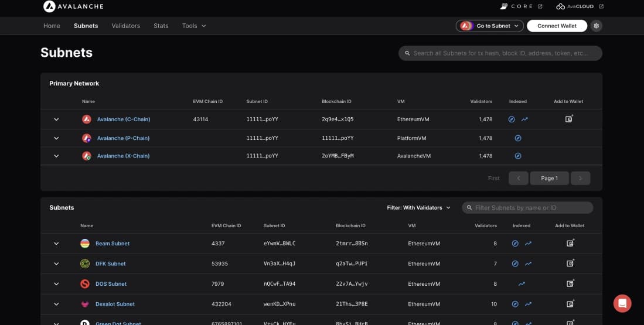
Task: Open the Filter: With Validators dropdown
Action: [x=418, y=207]
